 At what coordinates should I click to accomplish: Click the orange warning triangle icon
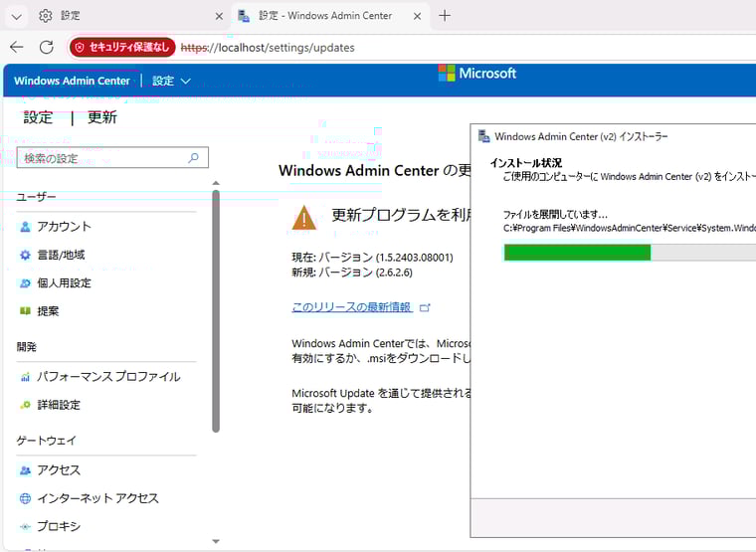point(303,218)
